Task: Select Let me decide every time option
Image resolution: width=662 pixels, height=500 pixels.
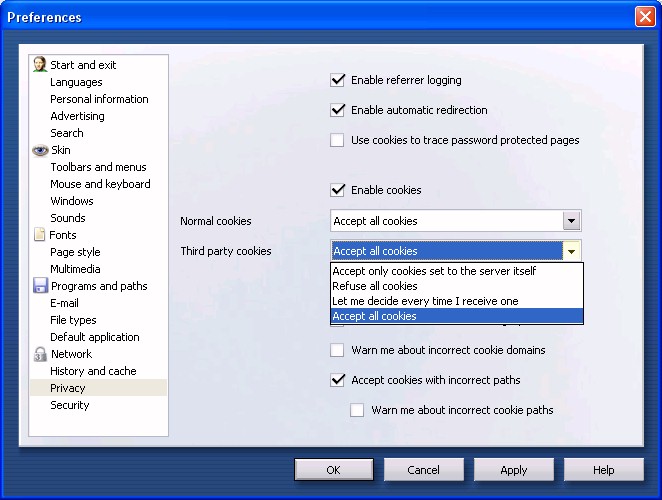Action: coord(425,301)
